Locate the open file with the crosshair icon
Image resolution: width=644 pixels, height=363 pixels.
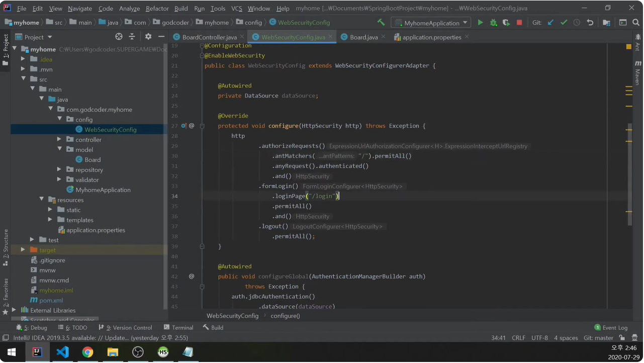(x=119, y=37)
